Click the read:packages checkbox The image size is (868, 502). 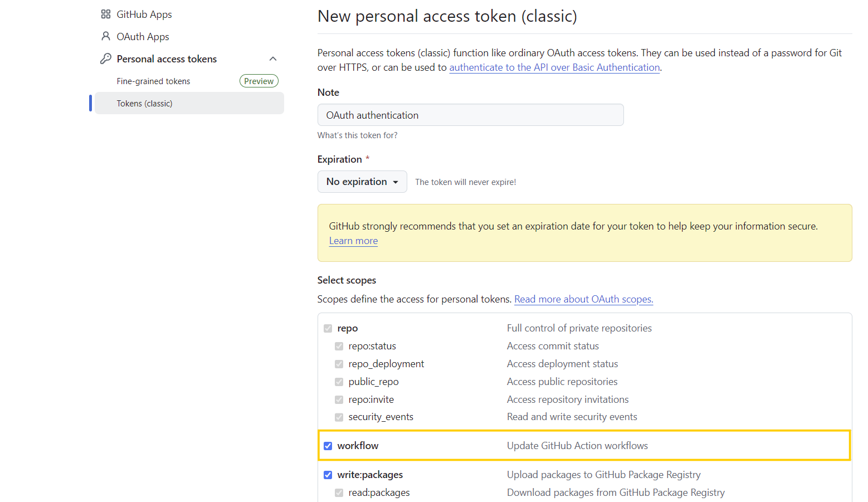tap(339, 493)
